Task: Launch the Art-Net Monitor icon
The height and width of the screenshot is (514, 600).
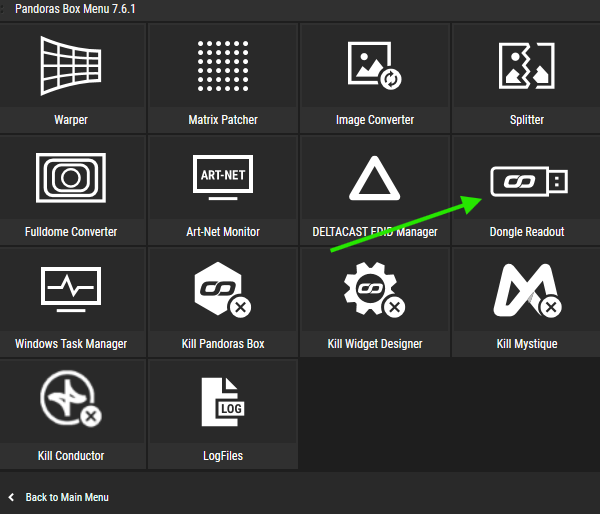Action: coord(223,177)
